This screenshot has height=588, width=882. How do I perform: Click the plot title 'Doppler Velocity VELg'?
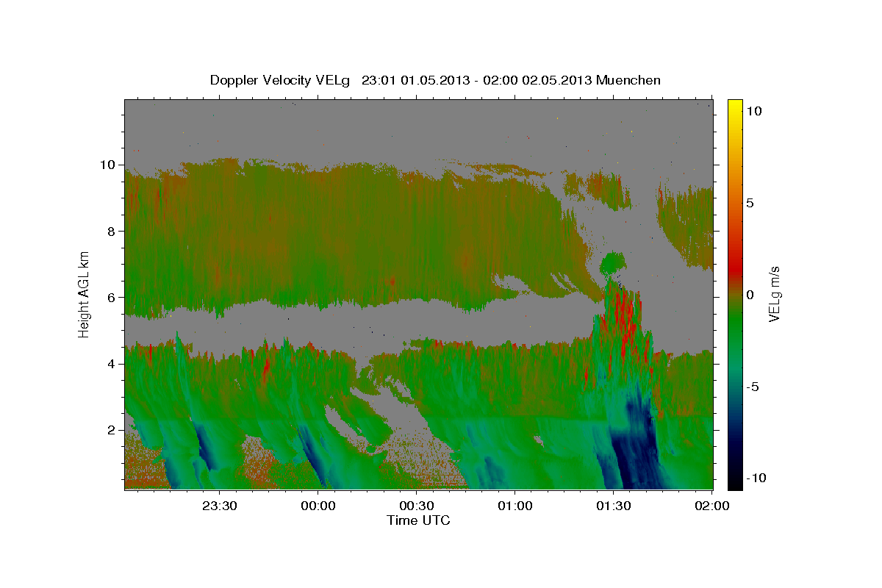pyautogui.click(x=280, y=80)
